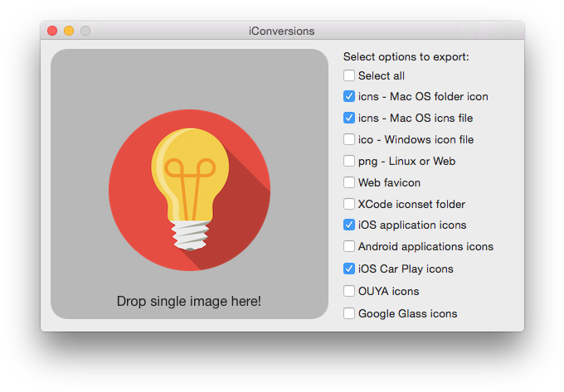
Task: Uncheck icns - Mac OS folder icon
Action: point(349,96)
